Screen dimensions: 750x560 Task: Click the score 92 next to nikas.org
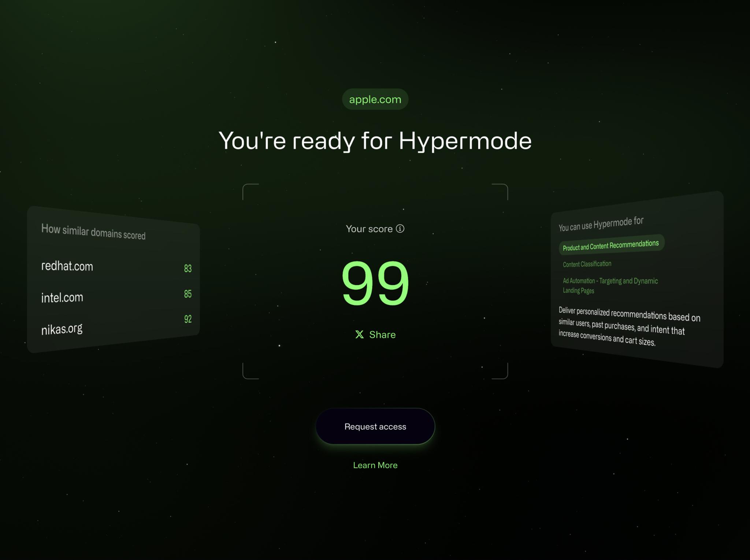pyautogui.click(x=188, y=319)
